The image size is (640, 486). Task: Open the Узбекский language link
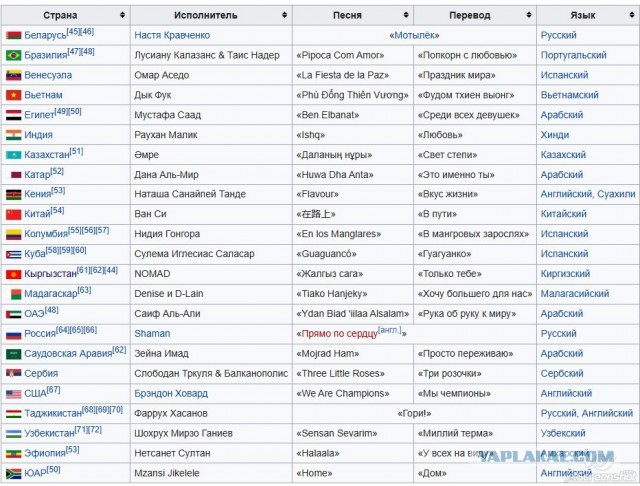pos(562,433)
